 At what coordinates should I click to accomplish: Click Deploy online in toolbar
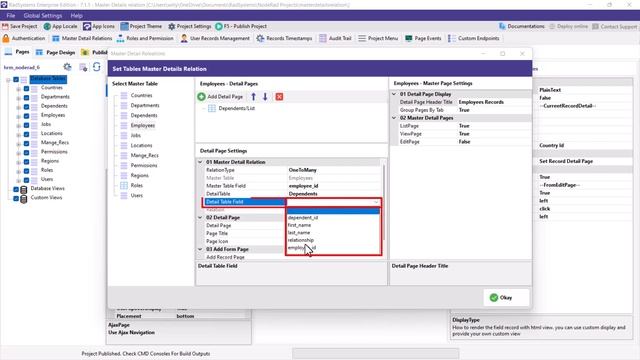coord(569,26)
